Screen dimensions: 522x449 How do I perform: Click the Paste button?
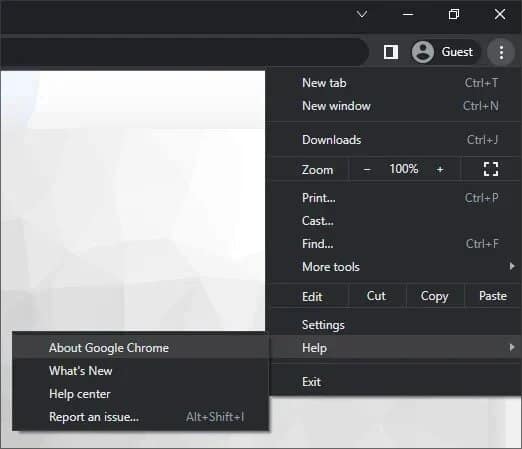493,296
